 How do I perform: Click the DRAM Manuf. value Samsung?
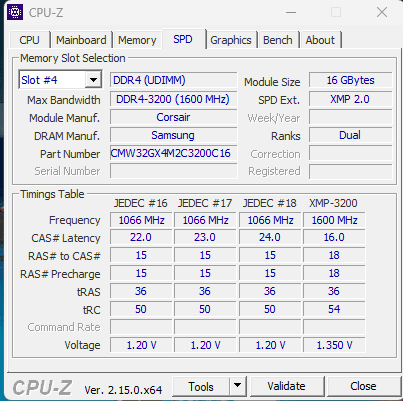tap(173, 135)
